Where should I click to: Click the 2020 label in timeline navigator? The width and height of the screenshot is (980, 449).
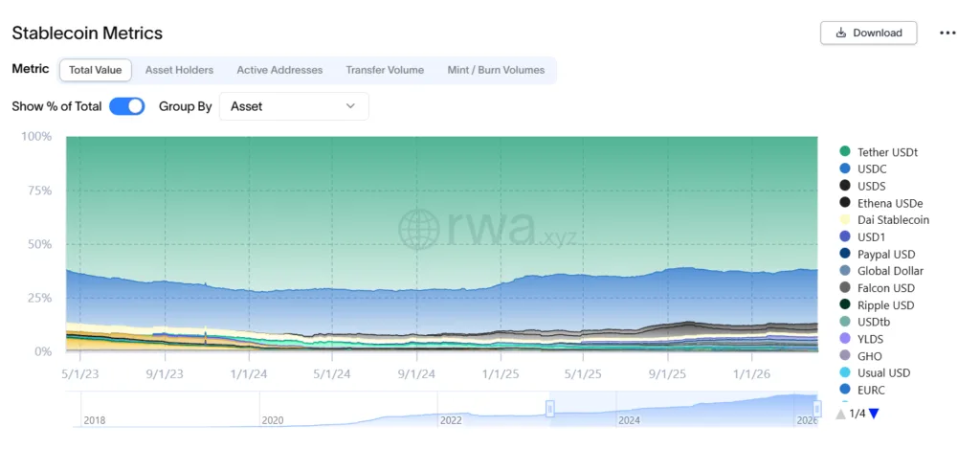(273, 420)
